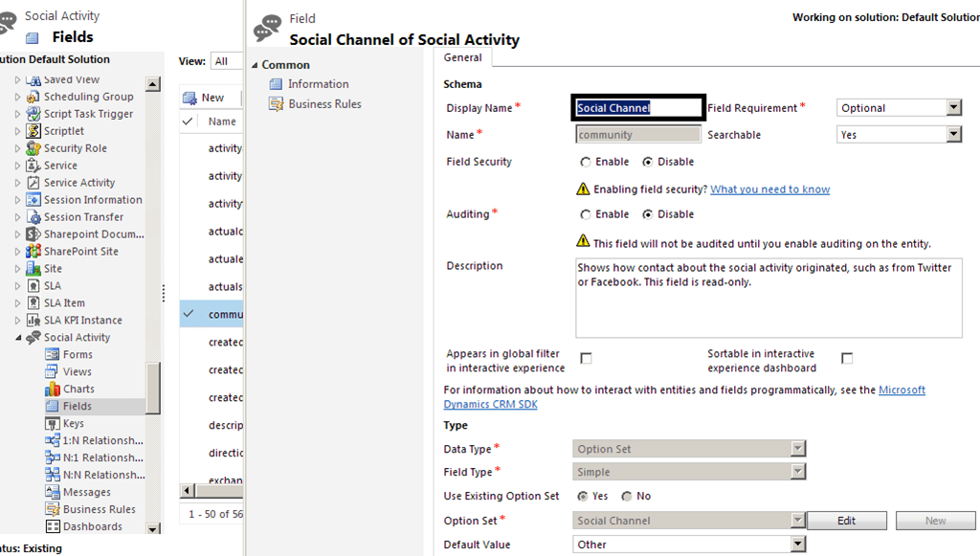Click the Option Set Edit button

point(847,521)
